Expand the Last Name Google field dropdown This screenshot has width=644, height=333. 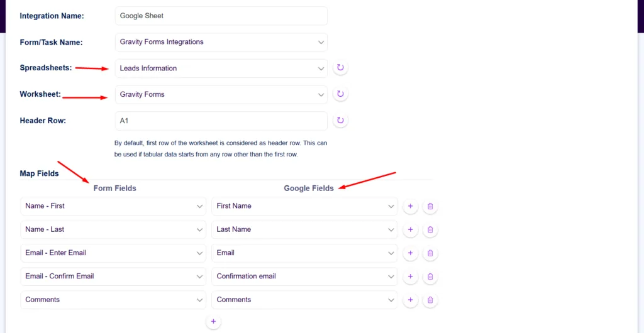tap(304, 230)
